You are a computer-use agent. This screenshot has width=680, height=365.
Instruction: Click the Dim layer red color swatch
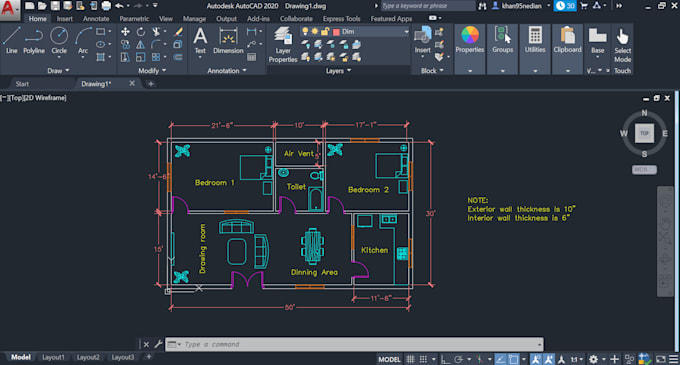coord(336,32)
